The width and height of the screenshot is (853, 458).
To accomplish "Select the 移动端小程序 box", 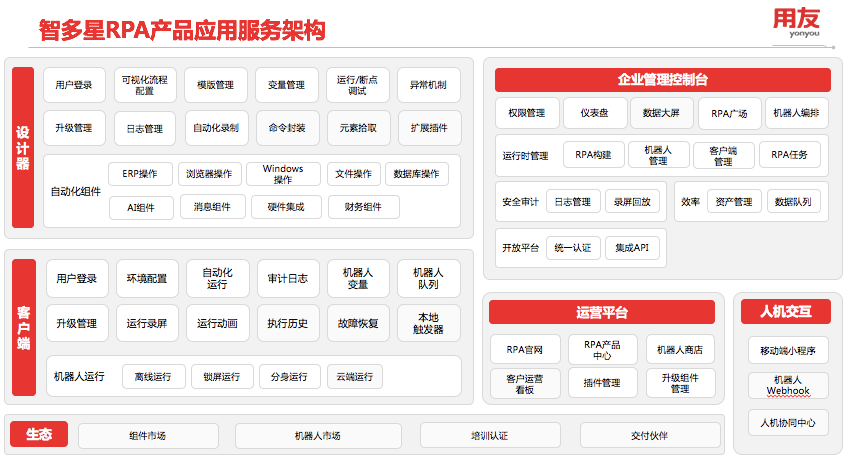I will tap(788, 351).
